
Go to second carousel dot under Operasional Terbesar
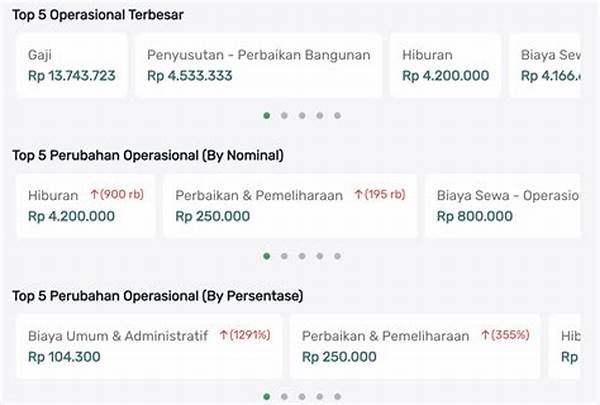(284, 115)
